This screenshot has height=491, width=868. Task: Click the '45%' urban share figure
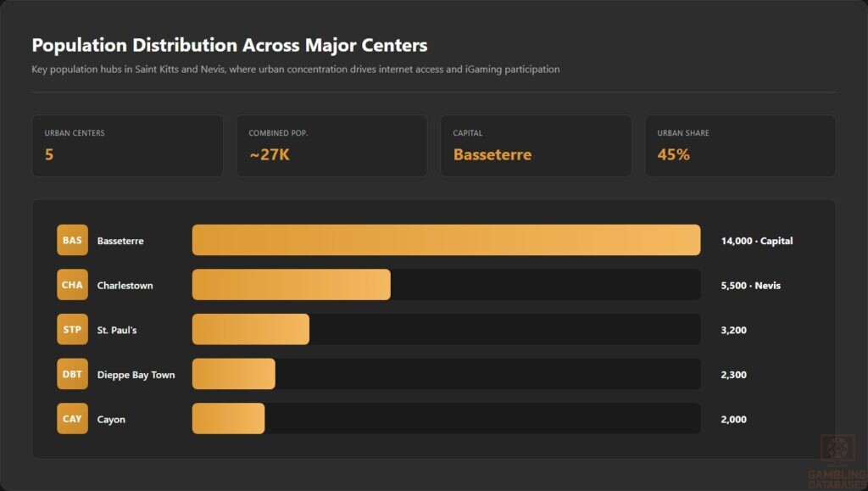674,154
